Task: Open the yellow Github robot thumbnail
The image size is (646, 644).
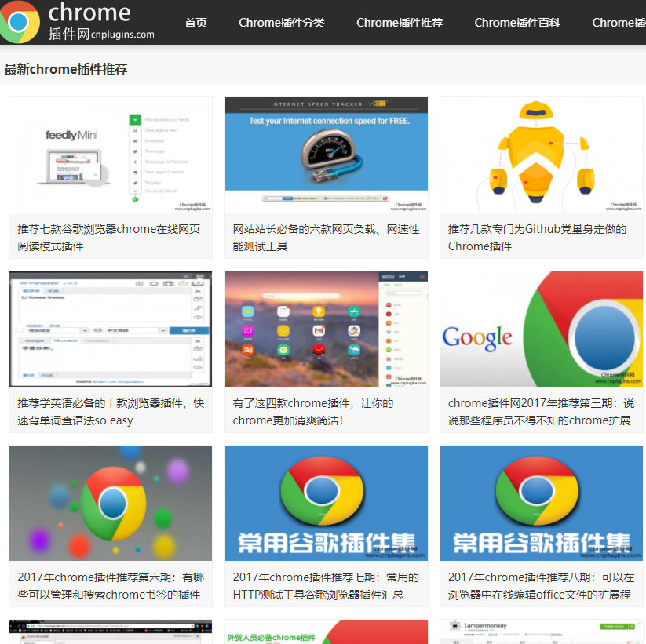Action: [542, 155]
